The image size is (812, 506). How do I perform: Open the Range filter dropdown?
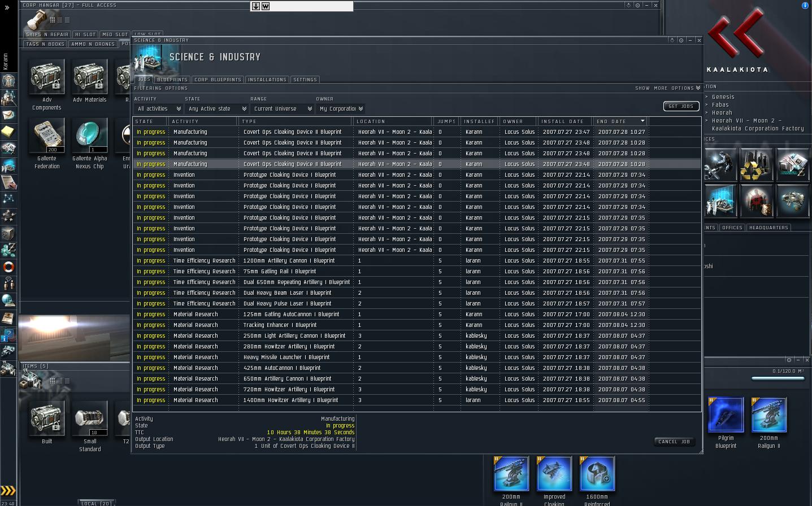point(282,108)
